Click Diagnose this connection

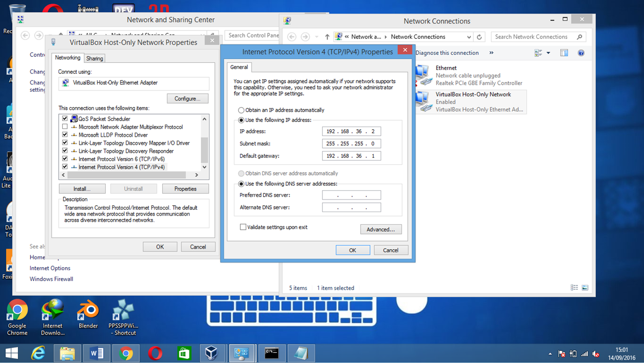pyautogui.click(x=447, y=53)
